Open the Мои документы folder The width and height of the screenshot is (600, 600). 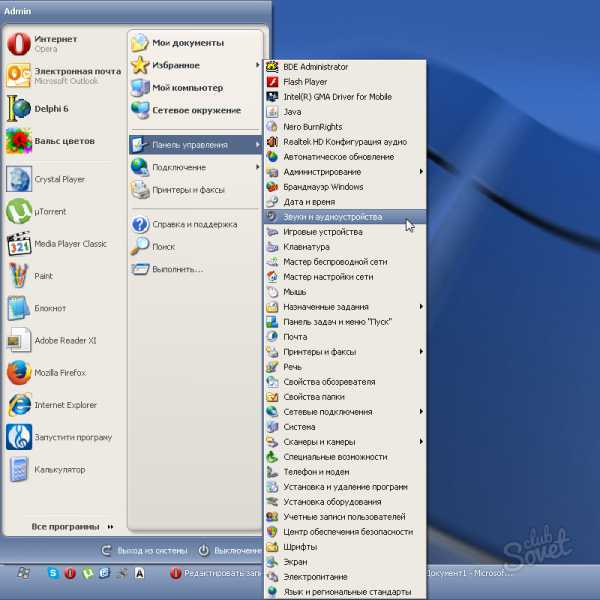pos(196,43)
